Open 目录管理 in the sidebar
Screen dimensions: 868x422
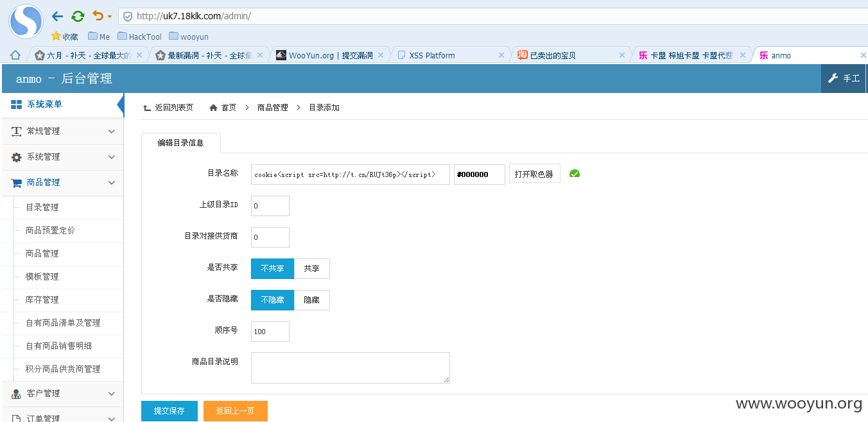[x=42, y=208]
